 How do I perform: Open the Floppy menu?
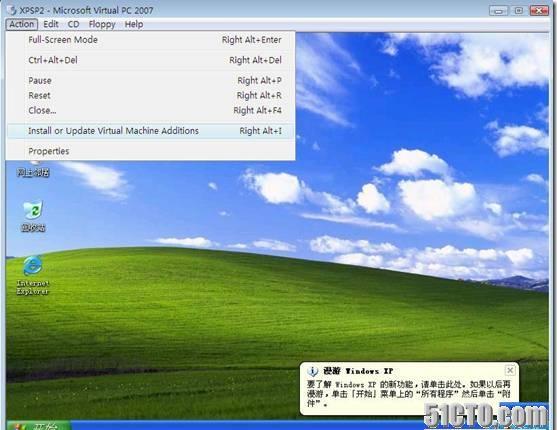pos(102,24)
